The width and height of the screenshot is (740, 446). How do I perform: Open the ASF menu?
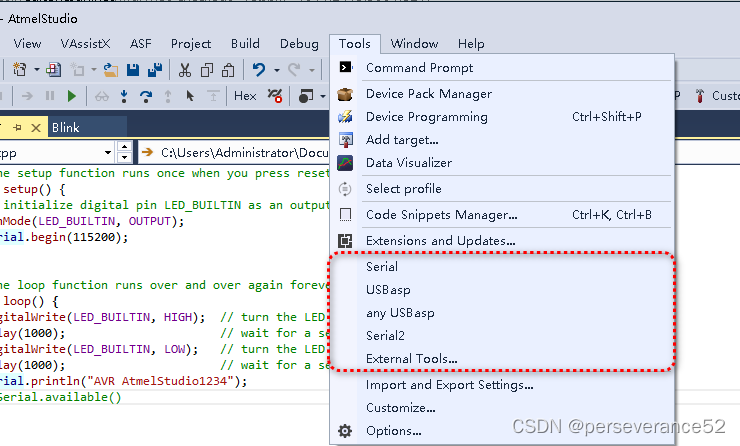click(x=141, y=44)
